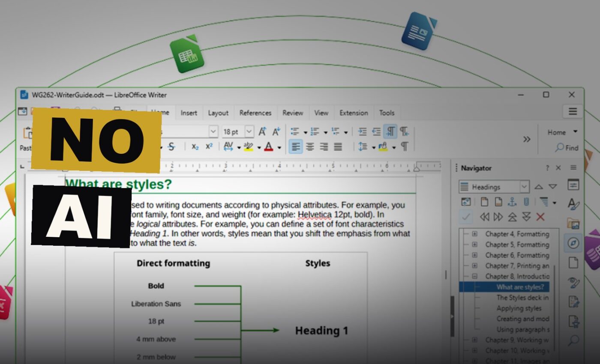Open the highlighting color dropdown arrow

pyautogui.click(x=258, y=148)
